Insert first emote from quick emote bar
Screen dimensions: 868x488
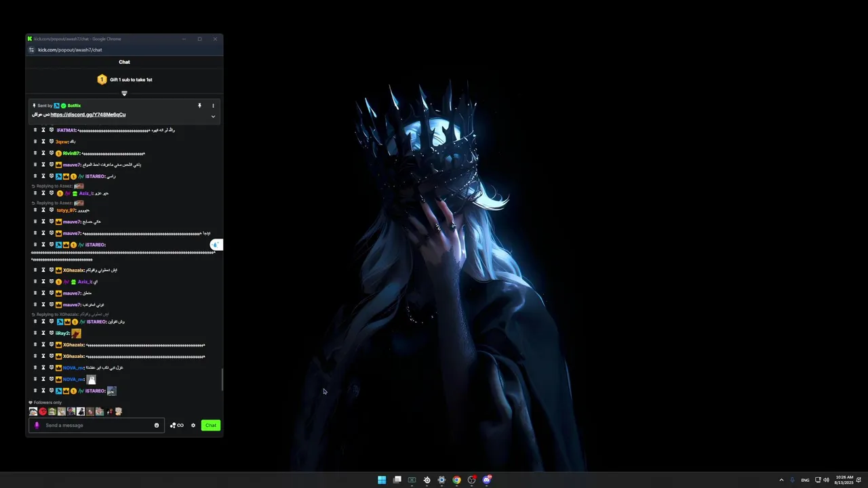33,411
